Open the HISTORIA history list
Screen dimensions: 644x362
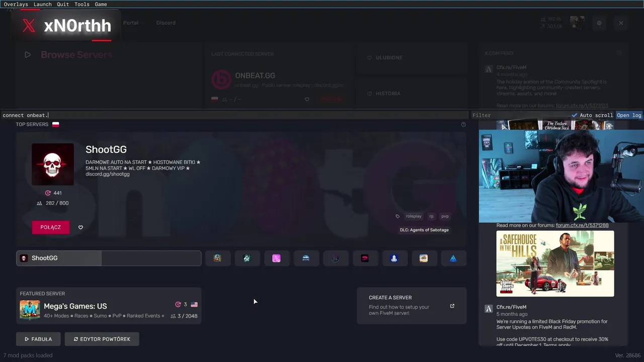click(412, 94)
